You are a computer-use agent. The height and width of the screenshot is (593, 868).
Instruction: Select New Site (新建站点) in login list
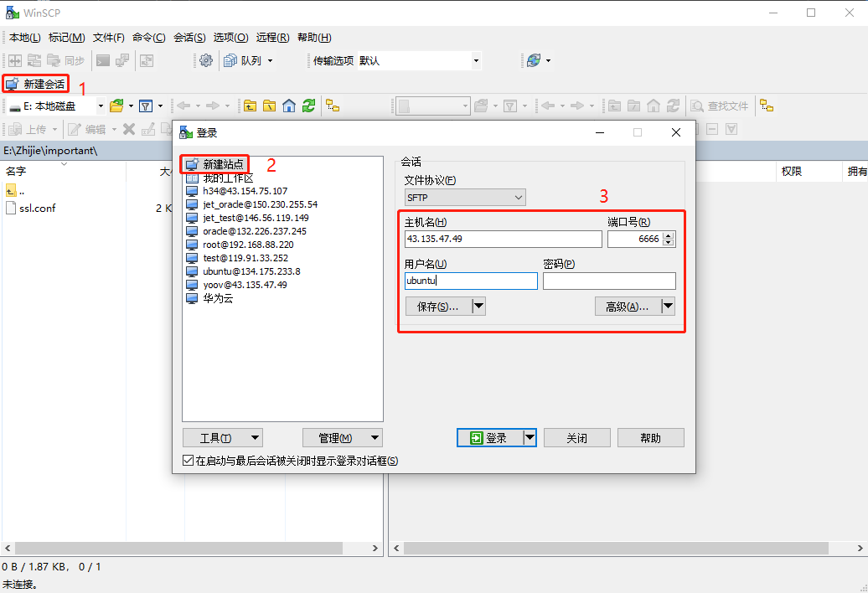coord(214,164)
